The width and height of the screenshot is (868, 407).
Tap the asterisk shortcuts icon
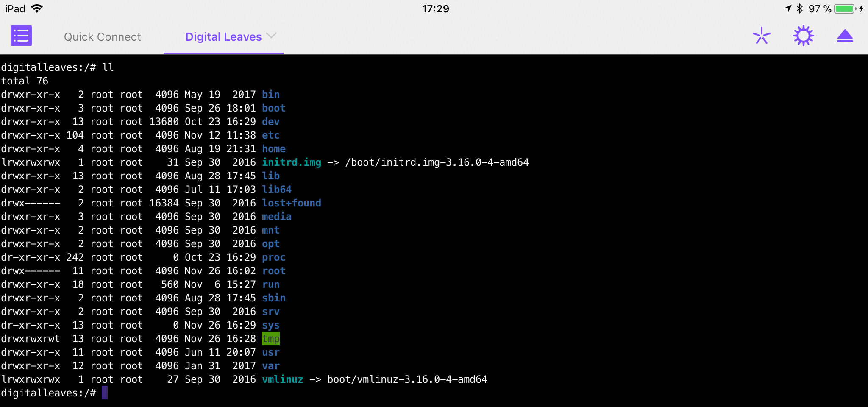coord(761,36)
